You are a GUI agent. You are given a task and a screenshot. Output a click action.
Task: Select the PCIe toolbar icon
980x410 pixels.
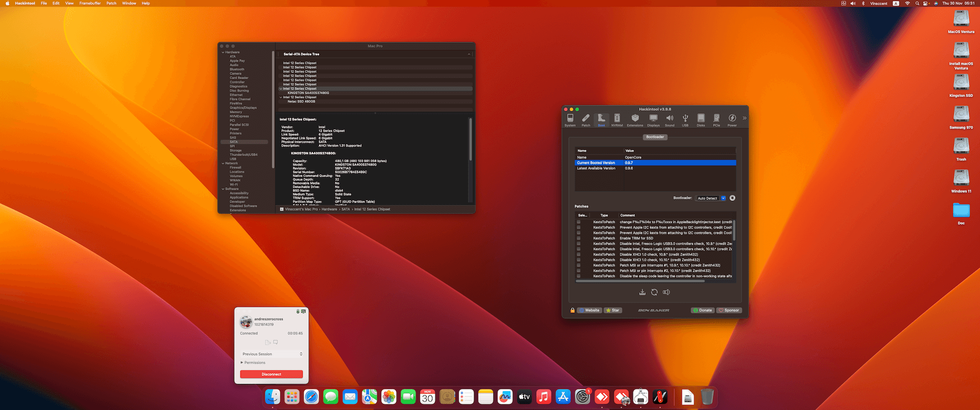[x=717, y=120]
